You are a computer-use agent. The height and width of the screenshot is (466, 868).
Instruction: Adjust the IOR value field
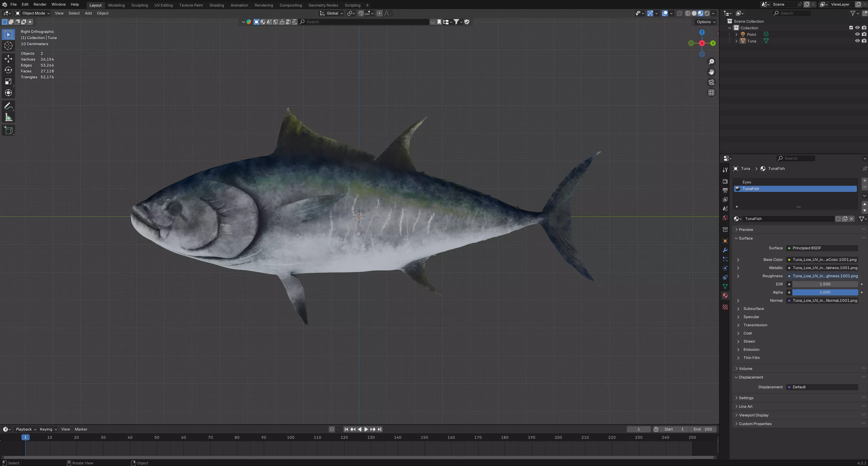825,284
